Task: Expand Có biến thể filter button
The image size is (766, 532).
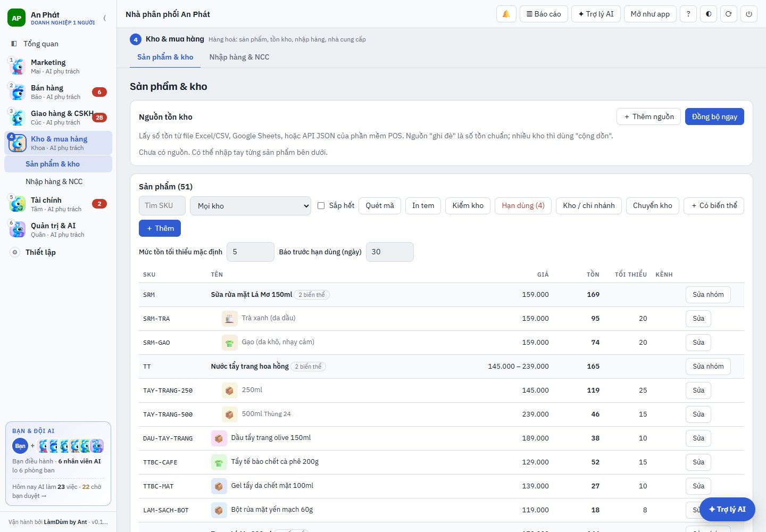Action: click(x=714, y=205)
